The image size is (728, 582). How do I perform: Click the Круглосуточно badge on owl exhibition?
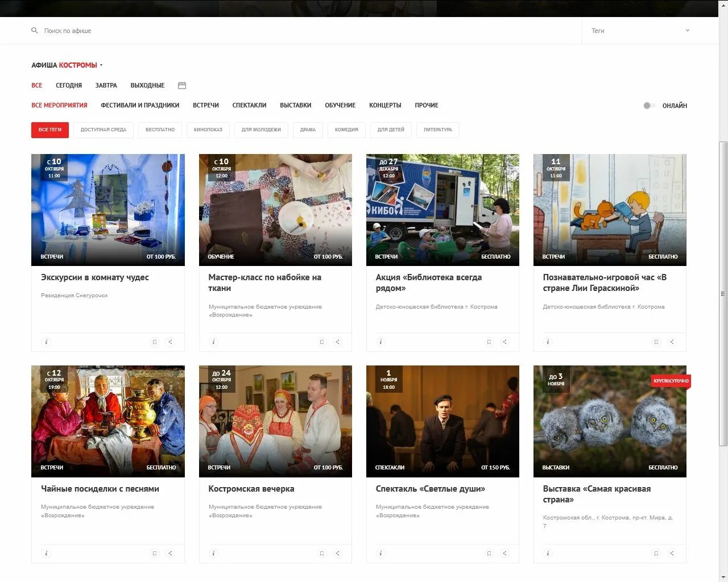671,381
